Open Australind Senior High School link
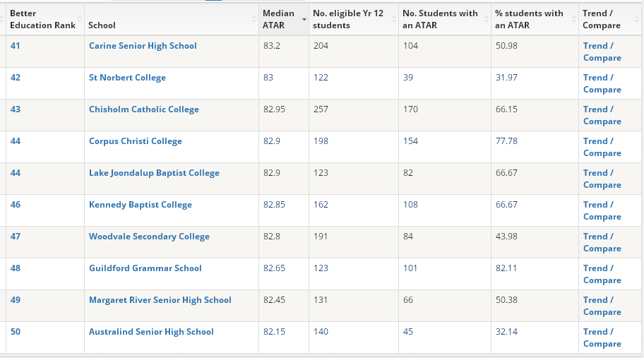This screenshot has height=358, width=644. click(151, 332)
